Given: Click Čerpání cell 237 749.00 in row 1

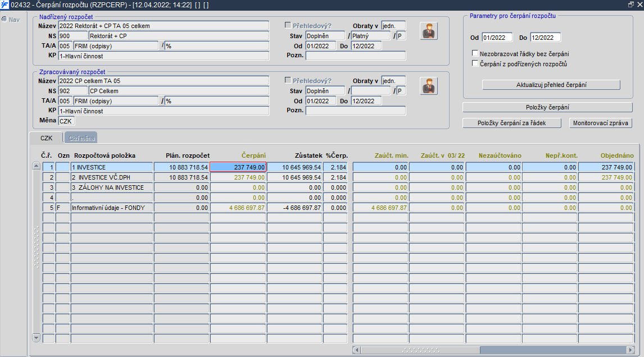Looking at the screenshot, I should pyautogui.click(x=238, y=167).
